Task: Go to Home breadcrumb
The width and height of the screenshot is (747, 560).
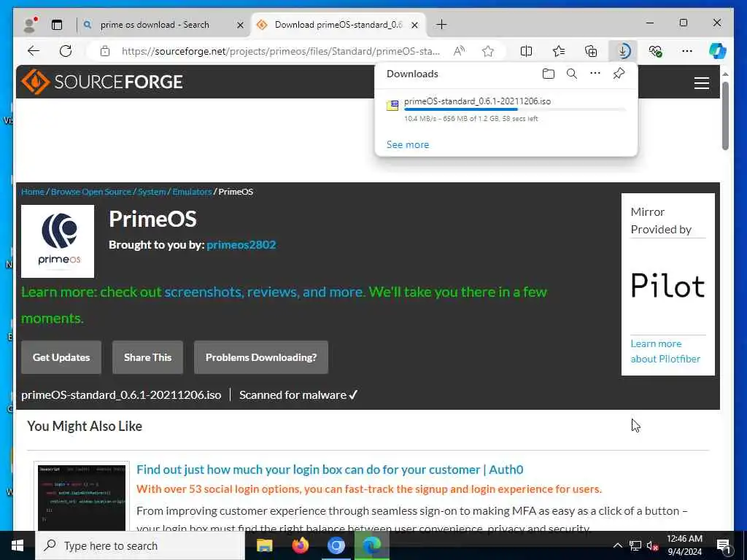Action: (x=32, y=192)
